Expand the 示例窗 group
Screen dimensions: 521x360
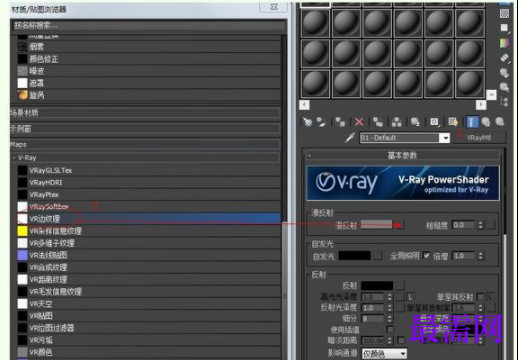point(145,128)
